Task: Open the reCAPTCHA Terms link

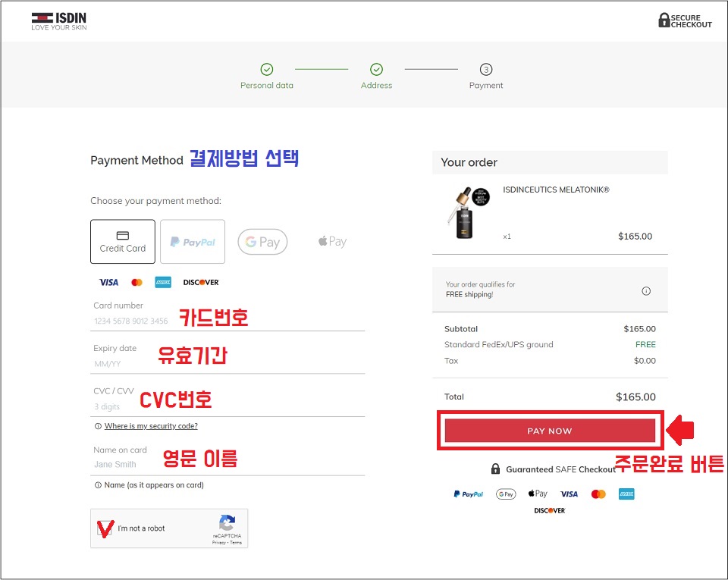Action: click(236, 542)
